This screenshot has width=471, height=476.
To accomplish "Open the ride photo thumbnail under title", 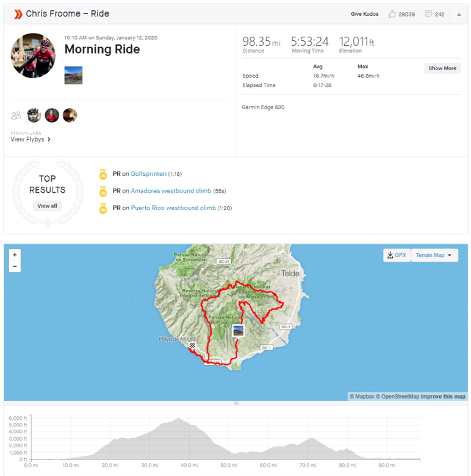I will (x=73, y=75).
